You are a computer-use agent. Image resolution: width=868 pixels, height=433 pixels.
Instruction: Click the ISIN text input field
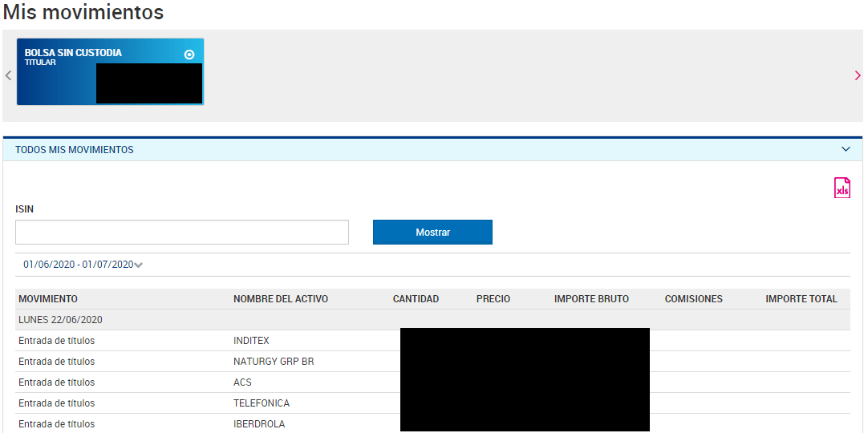182,233
